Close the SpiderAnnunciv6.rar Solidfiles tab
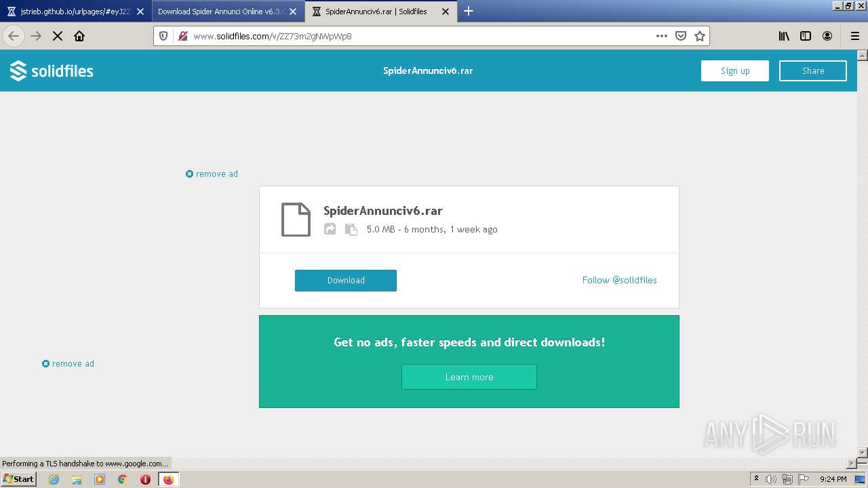The width and height of the screenshot is (868, 488). pyautogui.click(x=446, y=12)
